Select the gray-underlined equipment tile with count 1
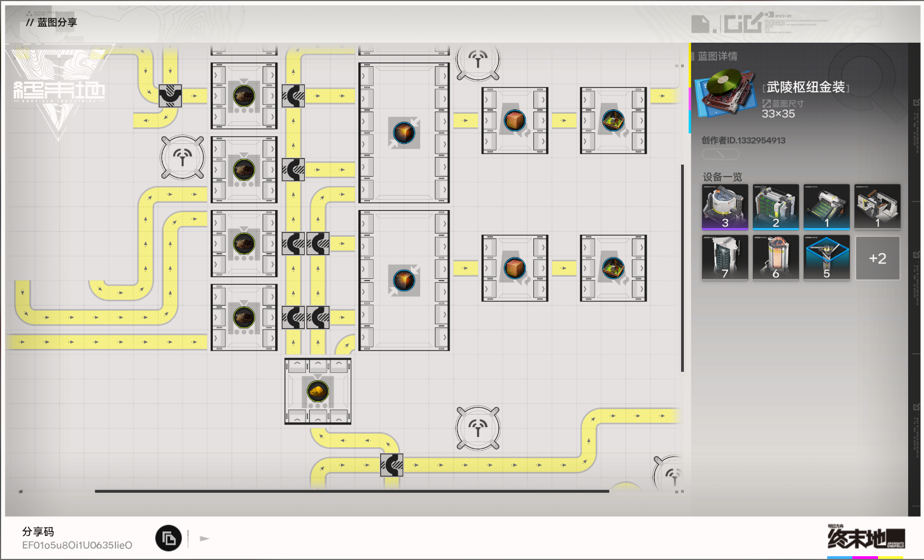 pos(877,207)
